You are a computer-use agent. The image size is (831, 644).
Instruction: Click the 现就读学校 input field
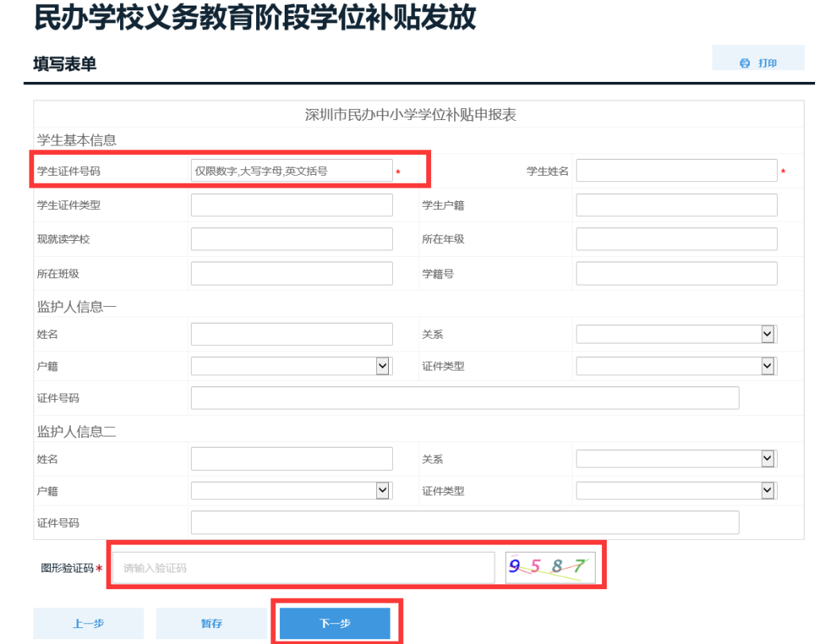pos(291,239)
